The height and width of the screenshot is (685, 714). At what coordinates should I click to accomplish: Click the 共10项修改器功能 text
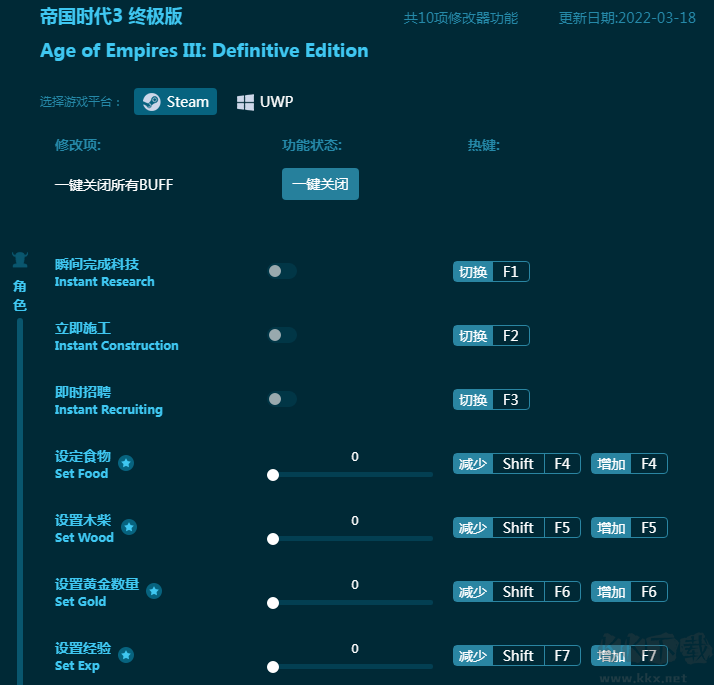tap(460, 18)
